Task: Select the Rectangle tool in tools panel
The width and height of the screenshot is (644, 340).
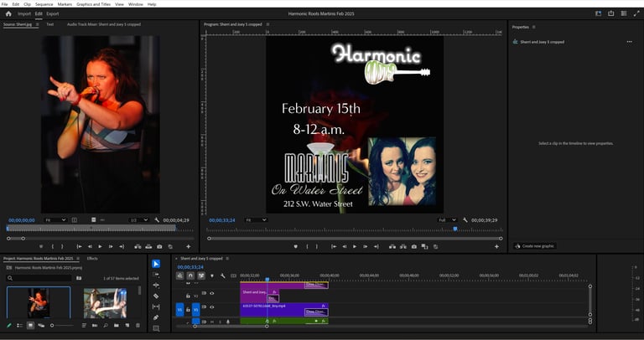Action: (x=156, y=328)
